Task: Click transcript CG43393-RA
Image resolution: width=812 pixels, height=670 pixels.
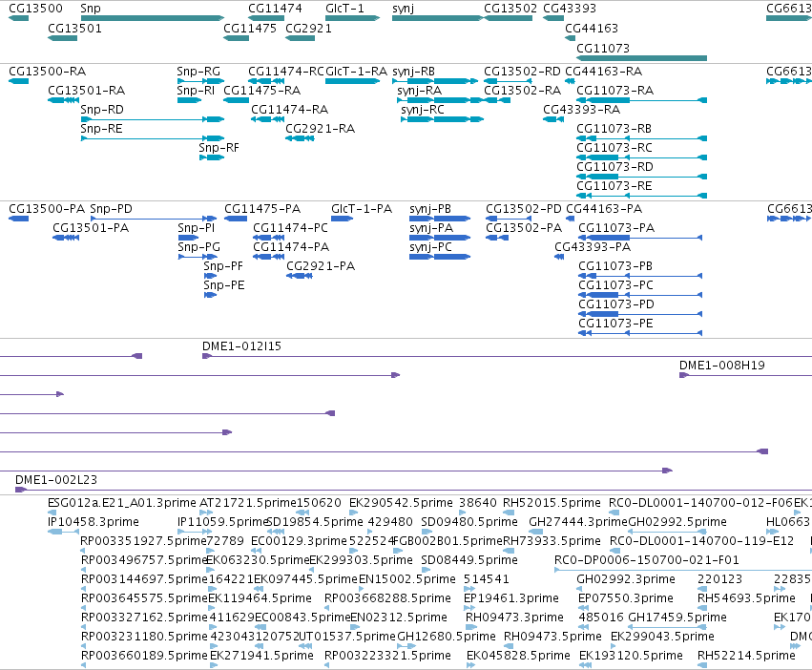Action: point(581,110)
